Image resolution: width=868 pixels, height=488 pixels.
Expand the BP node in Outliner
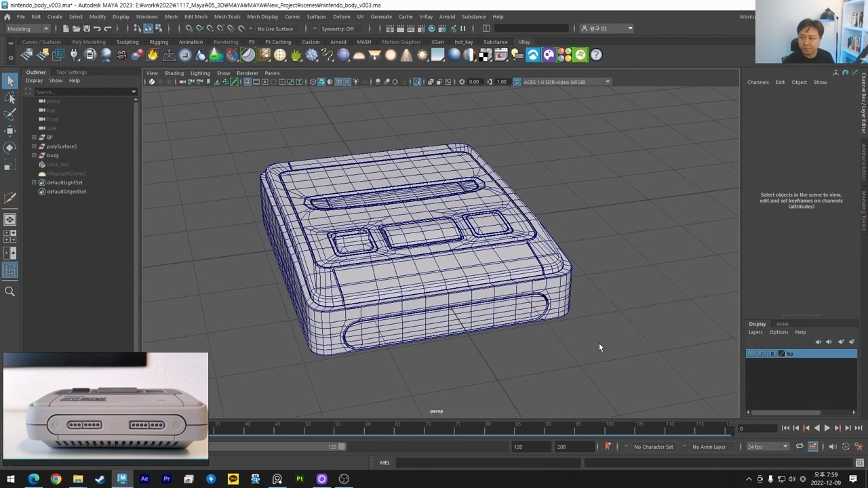(34, 137)
